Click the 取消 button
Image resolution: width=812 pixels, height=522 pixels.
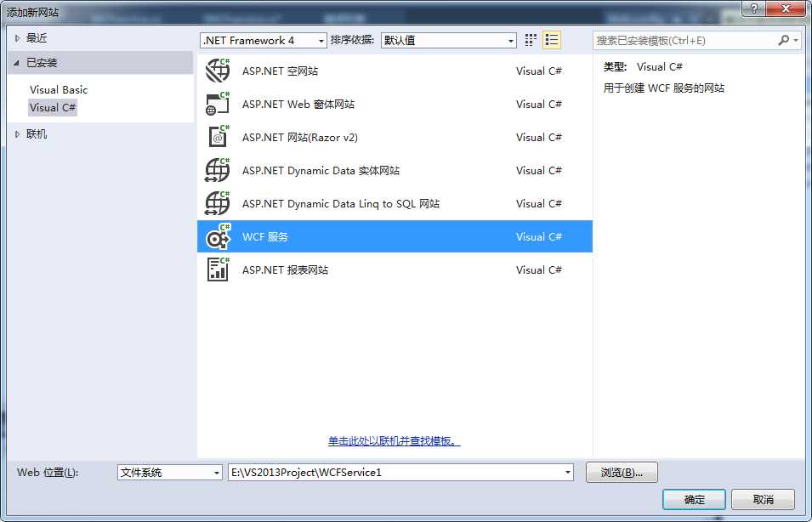(x=763, y=500)
